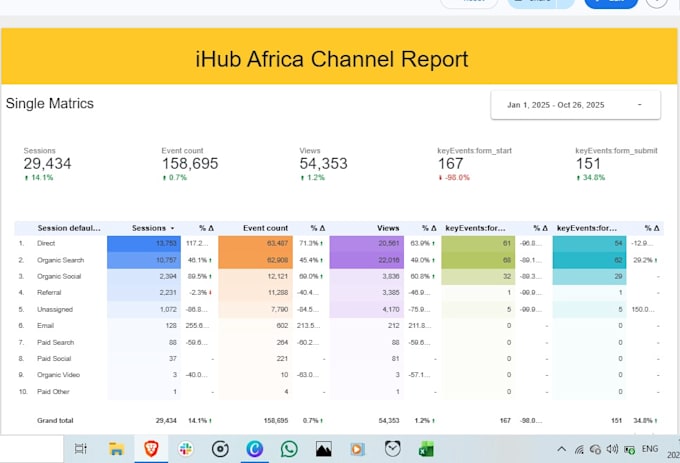
Task: Open the circular disc app taskbar icon
Action: 220,449
